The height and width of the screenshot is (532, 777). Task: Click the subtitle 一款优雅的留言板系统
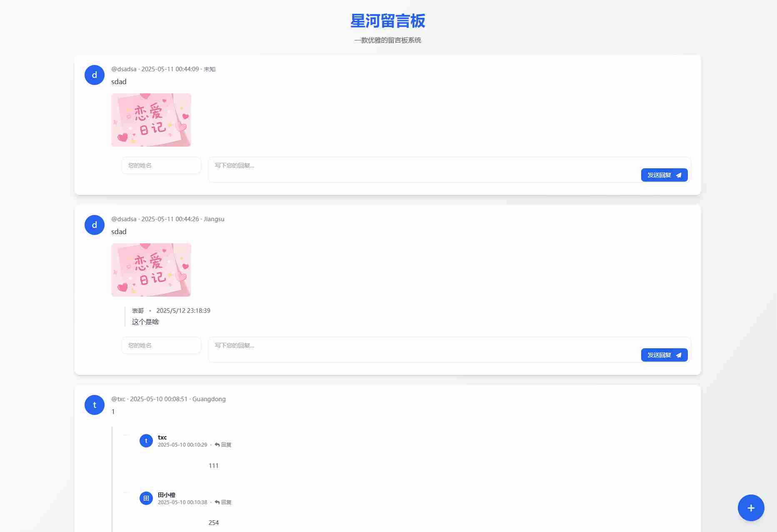pyautogui.click(x=388, y=40)
